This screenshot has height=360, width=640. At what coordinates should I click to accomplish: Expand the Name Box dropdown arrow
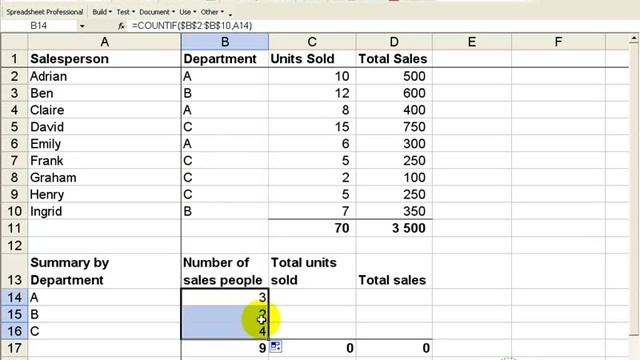(x=82, y=26)
